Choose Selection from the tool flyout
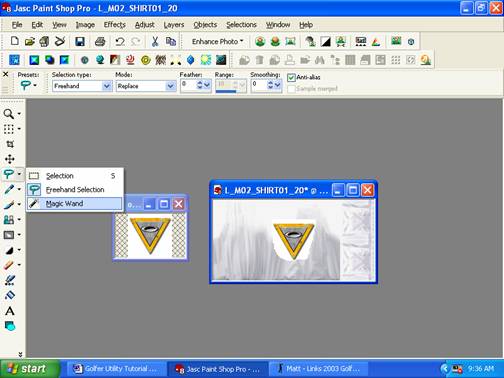The height and width of the screenshot is (378, 504). (74, 176)
